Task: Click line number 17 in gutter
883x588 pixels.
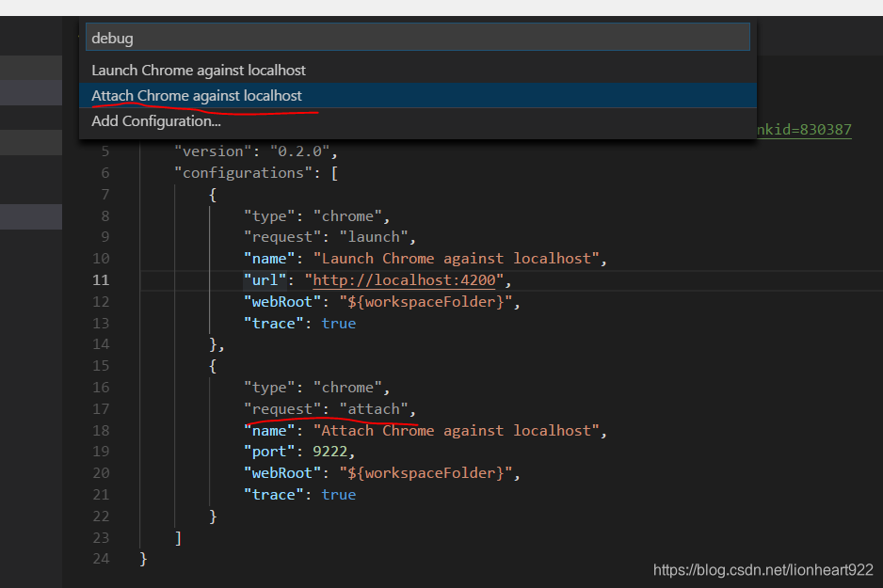Action: 101,409
